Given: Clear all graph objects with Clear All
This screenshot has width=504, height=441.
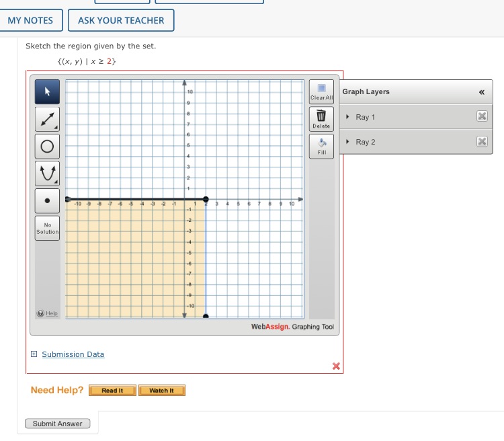Looking at the screenshot, I should pos(321,91).
